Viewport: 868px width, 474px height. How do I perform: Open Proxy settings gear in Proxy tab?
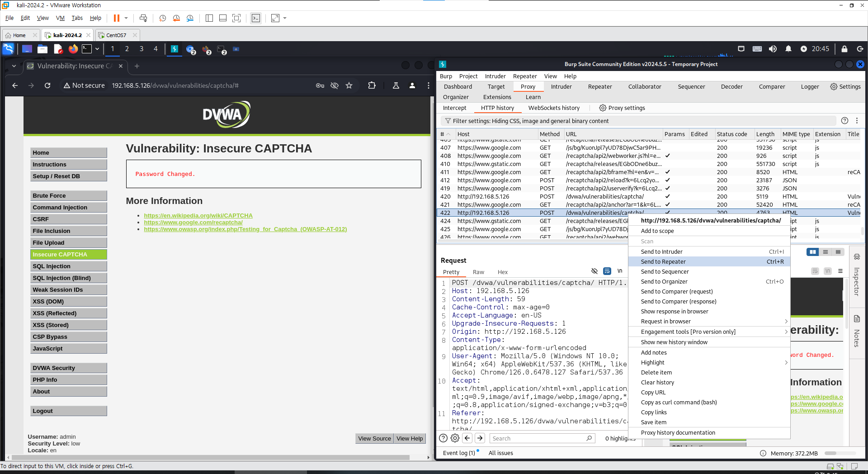click(622, 108)
